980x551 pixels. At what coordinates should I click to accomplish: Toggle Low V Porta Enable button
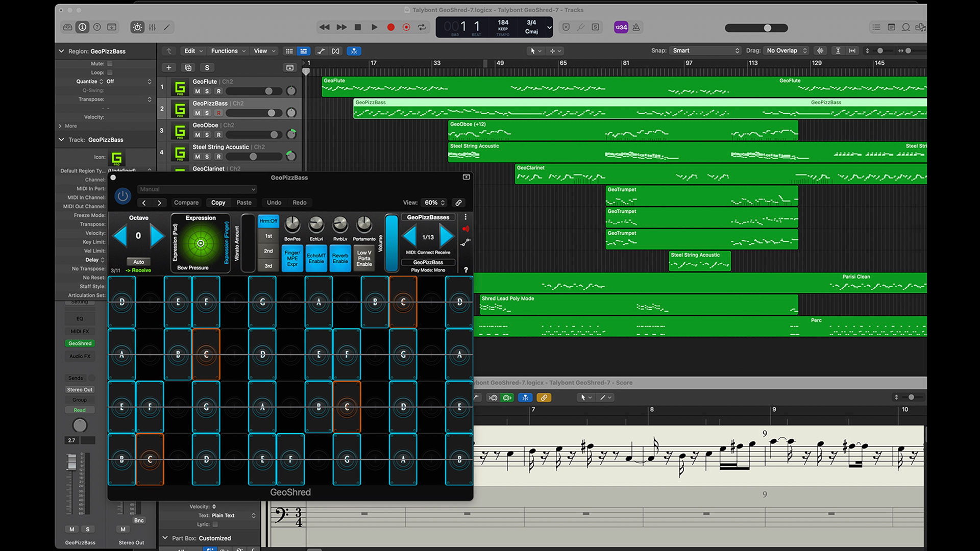point(364,258)
